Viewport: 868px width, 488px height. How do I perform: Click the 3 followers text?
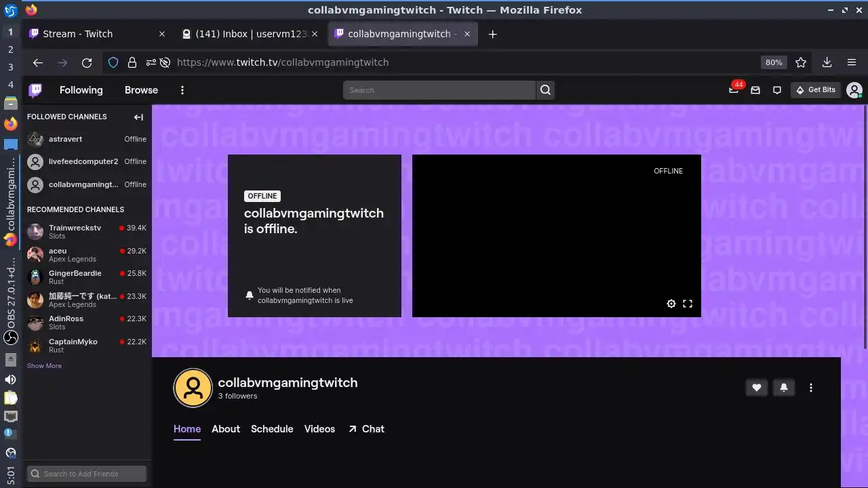tap(237, 396)
